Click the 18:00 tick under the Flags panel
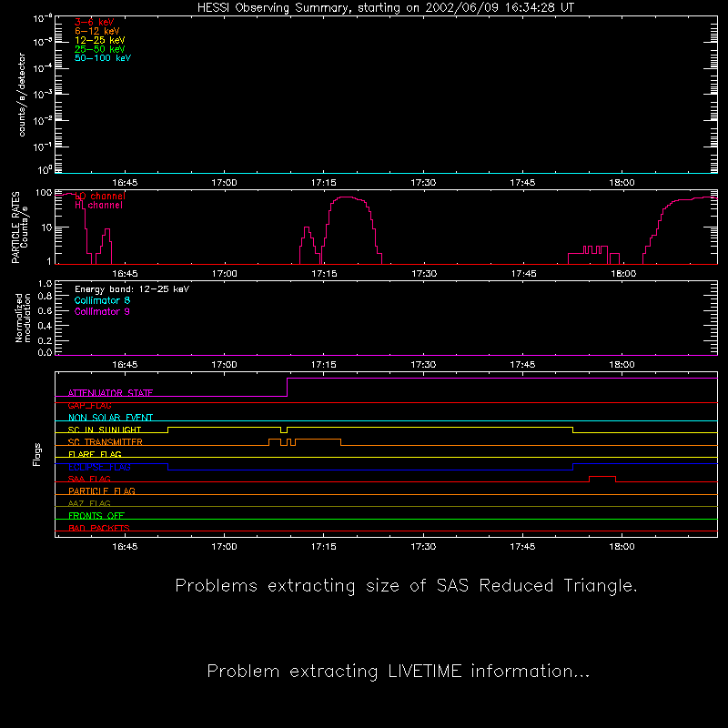This screenshot has width=728, height=728. (x=622, y=547)
